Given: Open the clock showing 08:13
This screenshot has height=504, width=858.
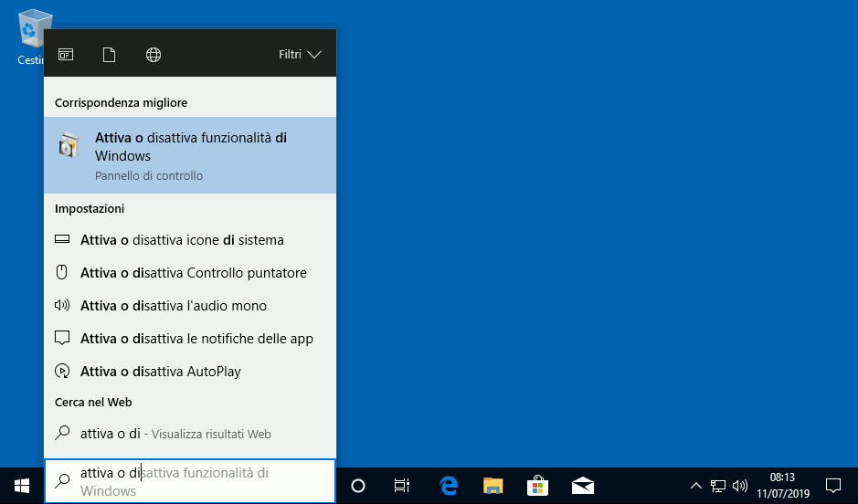Looking at the screenshot, I should (782, 486).
